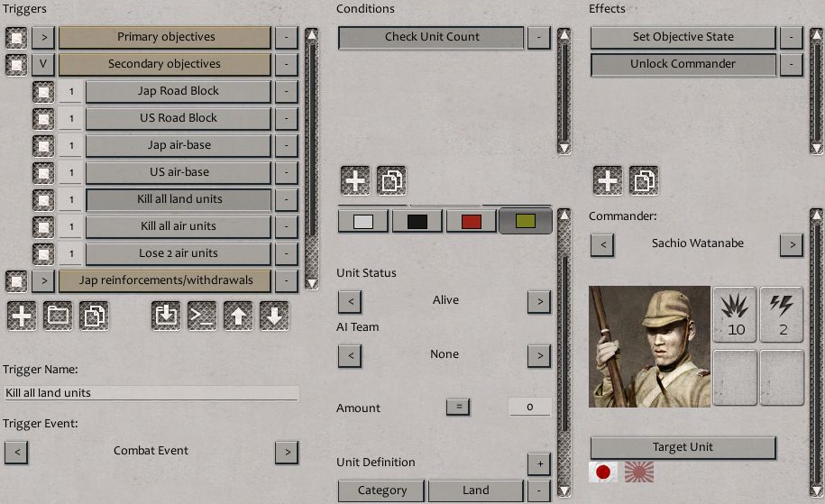Open Check Unit Count condition
This screenshot has height=504, width=825.
[x=431, y=37]
